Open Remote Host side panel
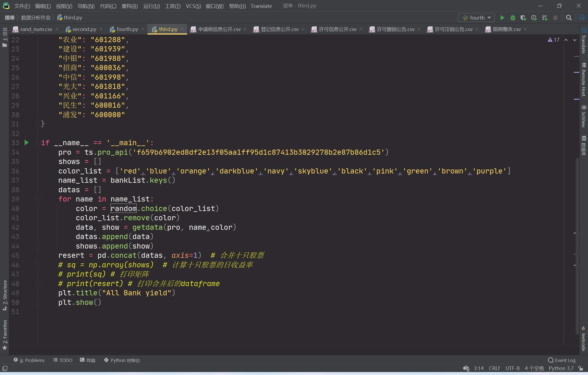The height and width of the screenshot is (375, 588). pos(583,80)
